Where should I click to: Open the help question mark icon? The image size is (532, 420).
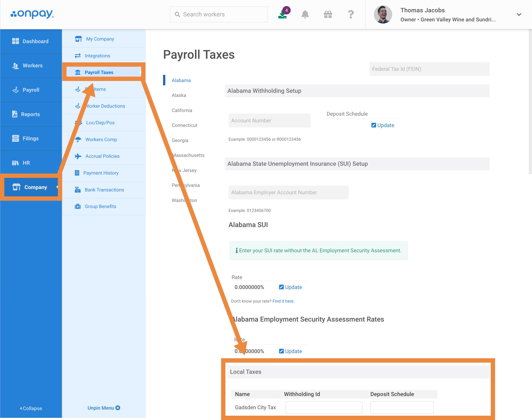coord(351,14)
